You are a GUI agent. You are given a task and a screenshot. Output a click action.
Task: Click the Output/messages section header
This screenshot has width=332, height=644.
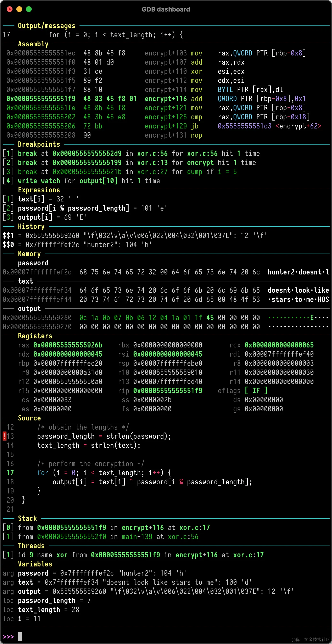tap(47, 26)
